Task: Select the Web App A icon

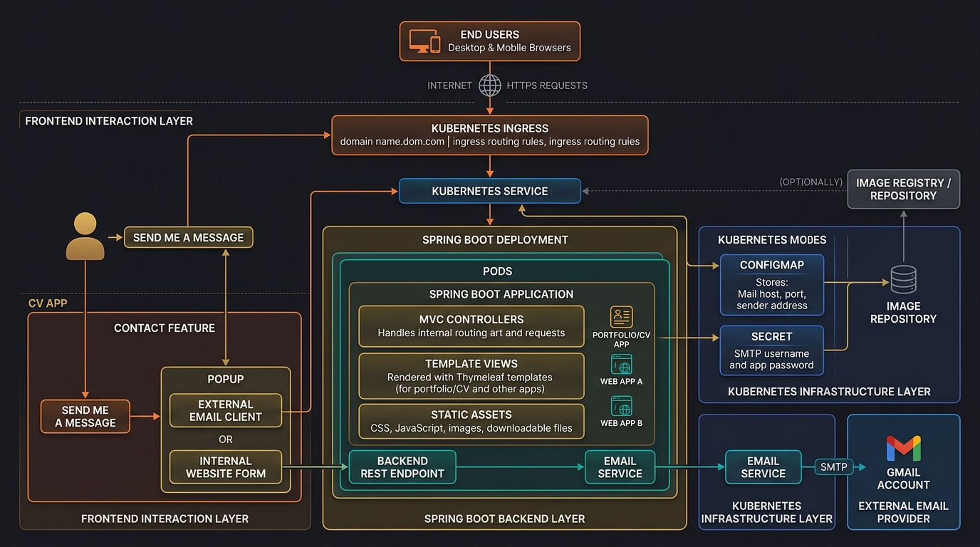Action: tap(621, 367)
